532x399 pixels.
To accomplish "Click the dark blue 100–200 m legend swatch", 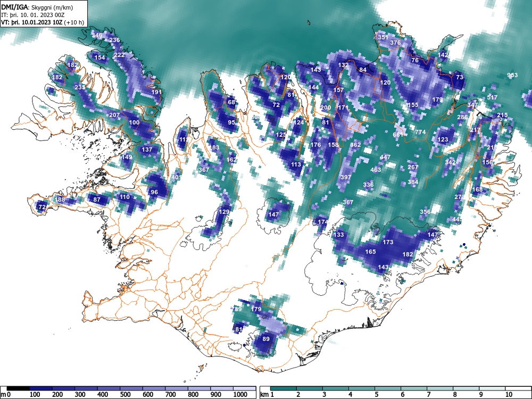I will pos(41,388).
